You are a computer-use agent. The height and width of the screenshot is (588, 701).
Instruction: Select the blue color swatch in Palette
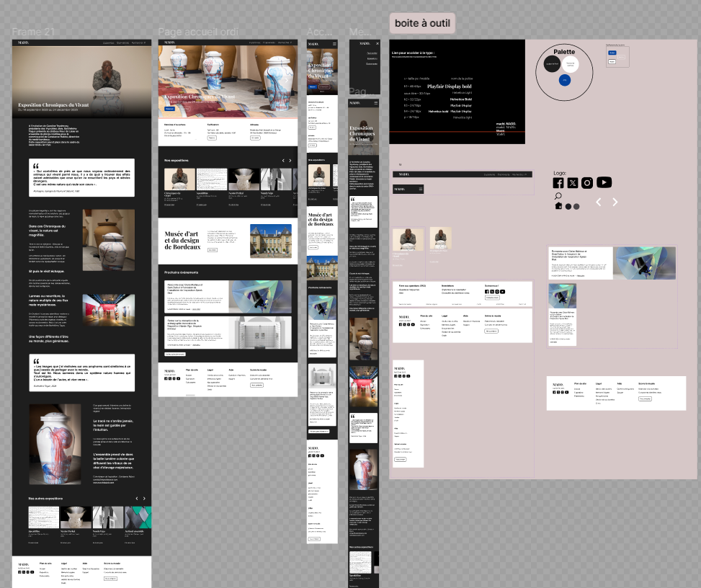coord(565,80)
